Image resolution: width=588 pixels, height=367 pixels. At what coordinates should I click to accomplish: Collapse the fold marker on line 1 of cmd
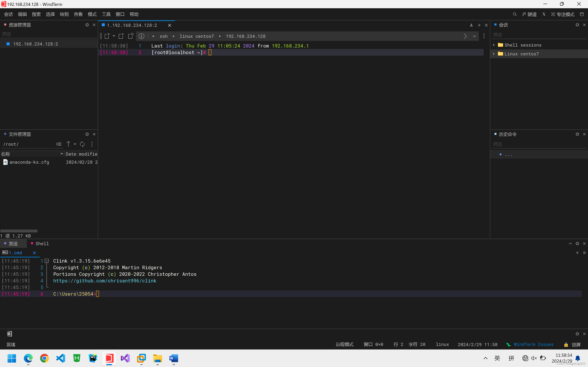[47, 261]
